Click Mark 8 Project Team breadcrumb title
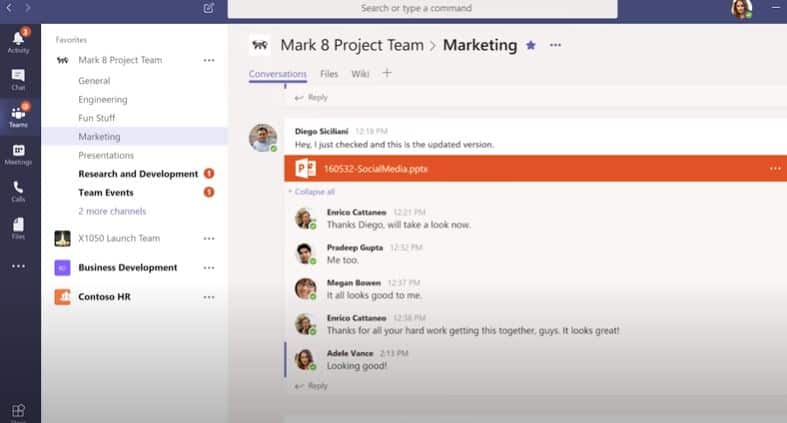The image size is (787, 423). 352,45
